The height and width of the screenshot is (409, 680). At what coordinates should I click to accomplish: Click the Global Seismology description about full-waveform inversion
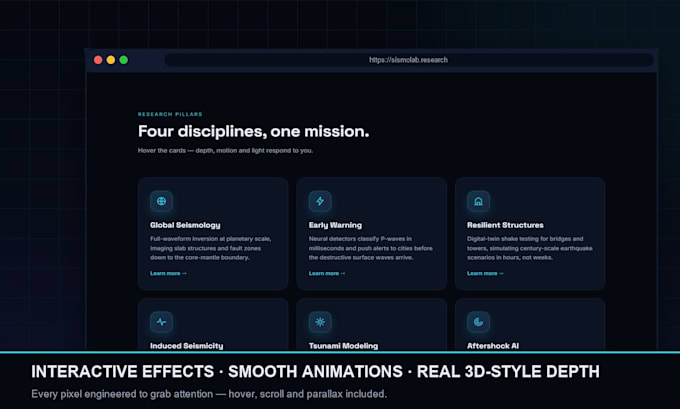(x=211, y=248)
